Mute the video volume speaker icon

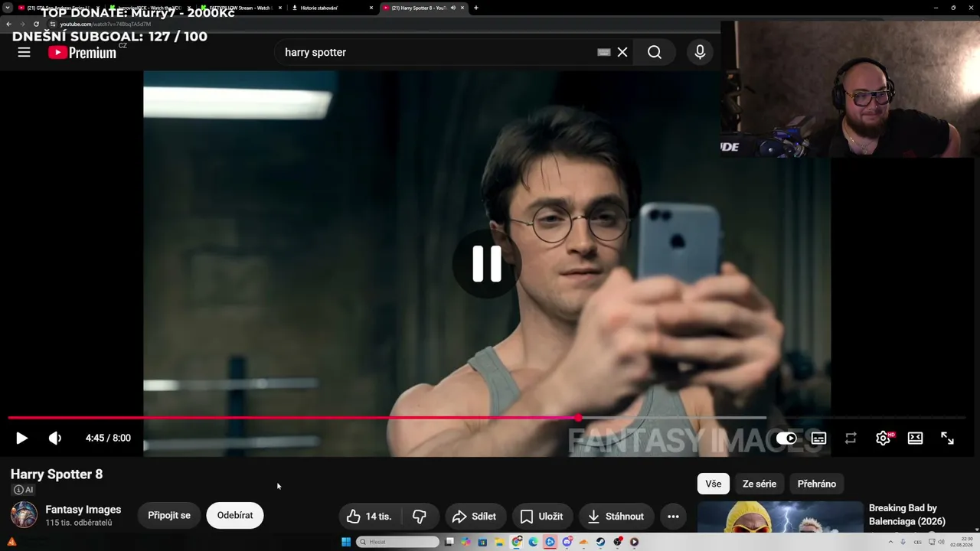55,438
